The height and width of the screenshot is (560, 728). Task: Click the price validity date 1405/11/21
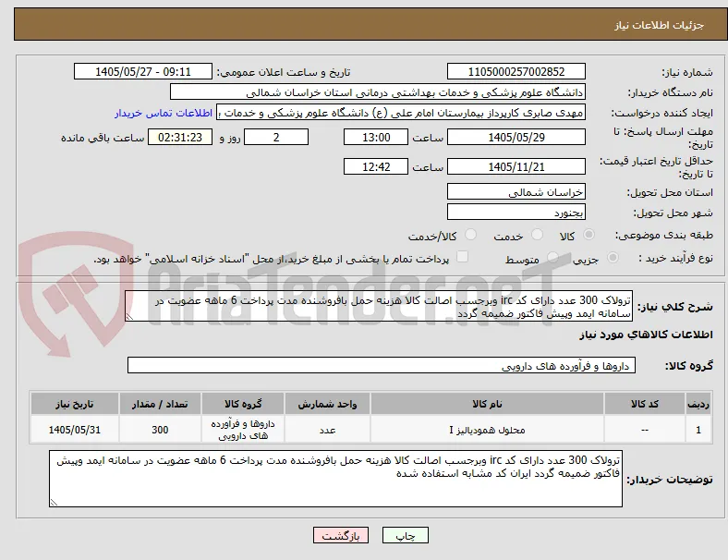tap(516, 166)
